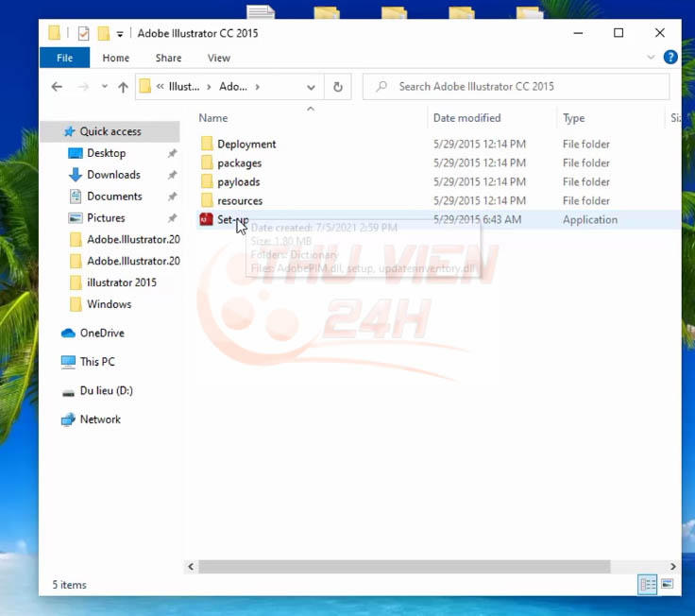The image size is (695, 616).
Task: Open Documents in navigation pane
Action: pyautogui.click(x=114, y=196)
